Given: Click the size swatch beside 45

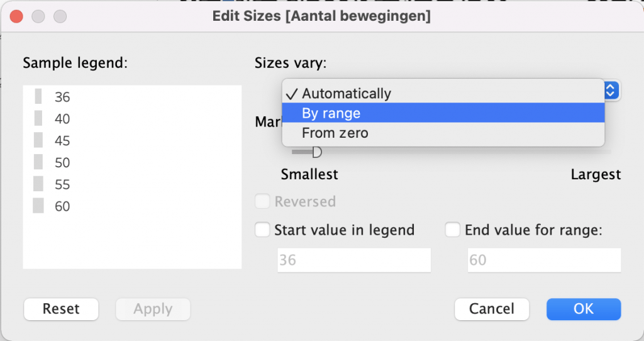Looking at the screenshot, I should pos(38,140).
